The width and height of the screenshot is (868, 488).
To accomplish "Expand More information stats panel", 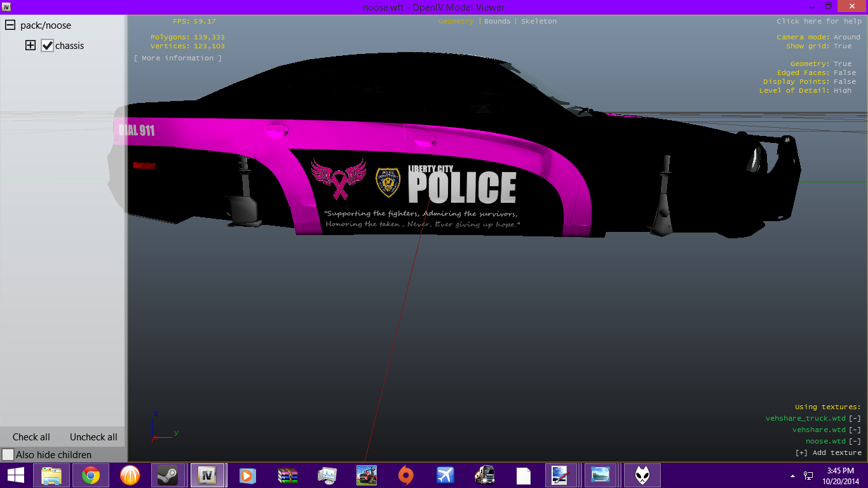I will click(x=178, y=58).
